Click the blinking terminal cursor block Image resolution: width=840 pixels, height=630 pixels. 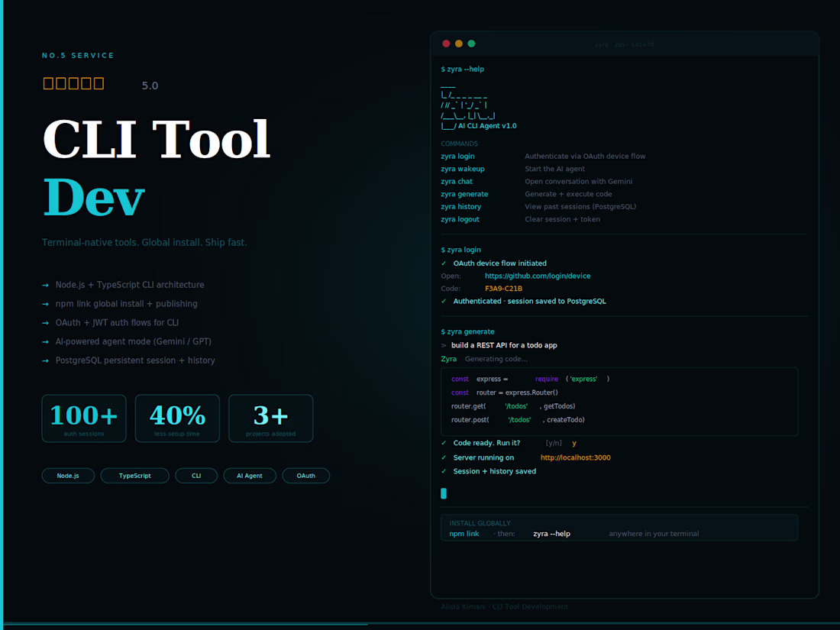(x=444, y=493)
